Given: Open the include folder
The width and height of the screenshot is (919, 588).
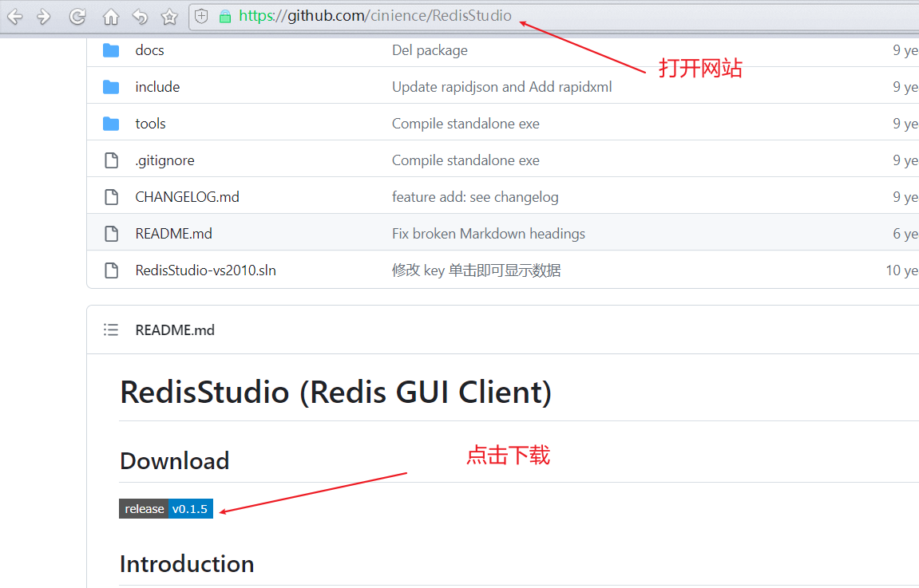Looking at the screenshot, I should click(x=157, y=87).
